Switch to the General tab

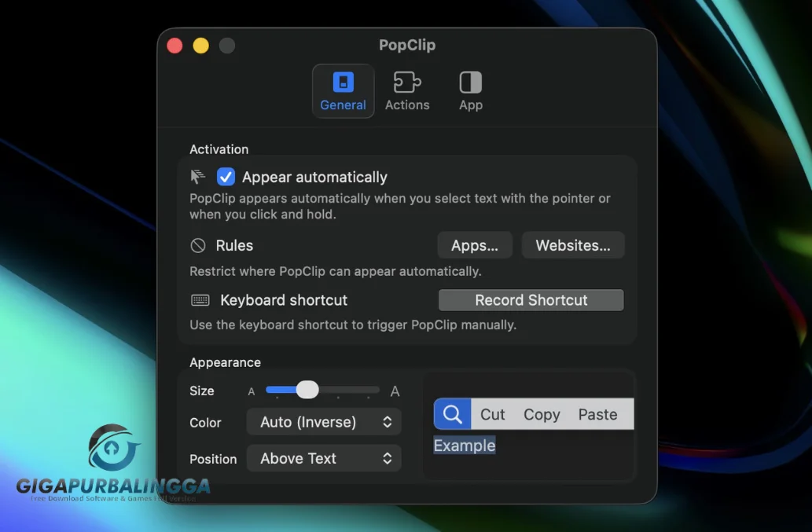[x=343, y=91]
